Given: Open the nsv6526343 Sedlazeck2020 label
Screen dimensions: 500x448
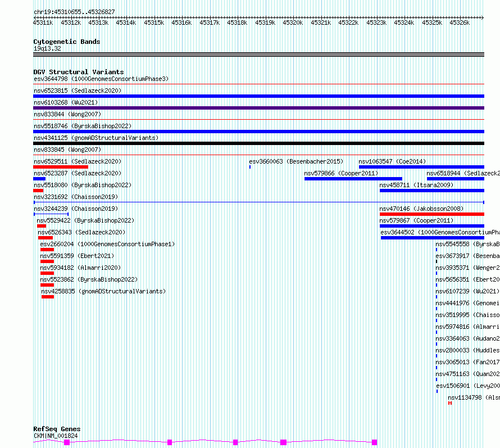Looking at the screenshot, I should (x=81, y=232).
